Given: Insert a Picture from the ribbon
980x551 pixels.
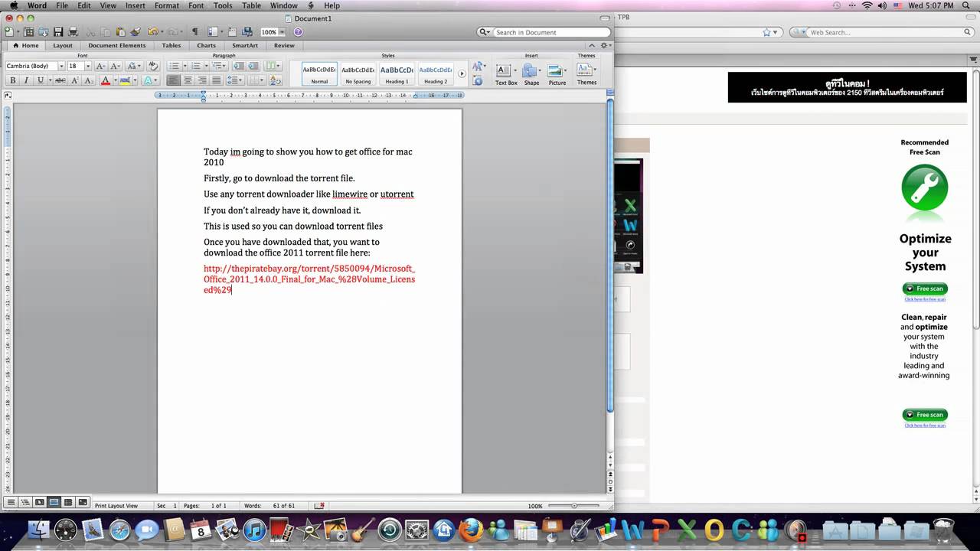Looking at the screenshot, I should [x=557, y=73].
